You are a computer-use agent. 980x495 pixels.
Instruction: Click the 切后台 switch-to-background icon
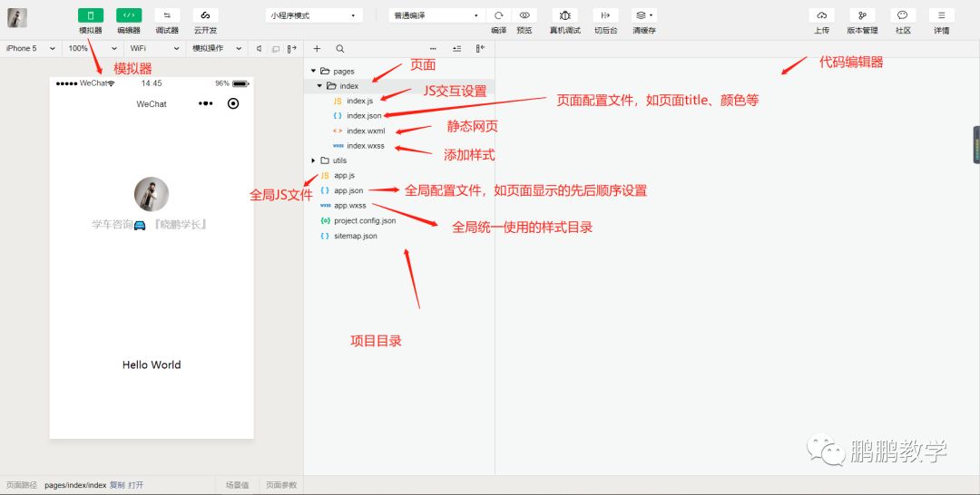[605, 15]
